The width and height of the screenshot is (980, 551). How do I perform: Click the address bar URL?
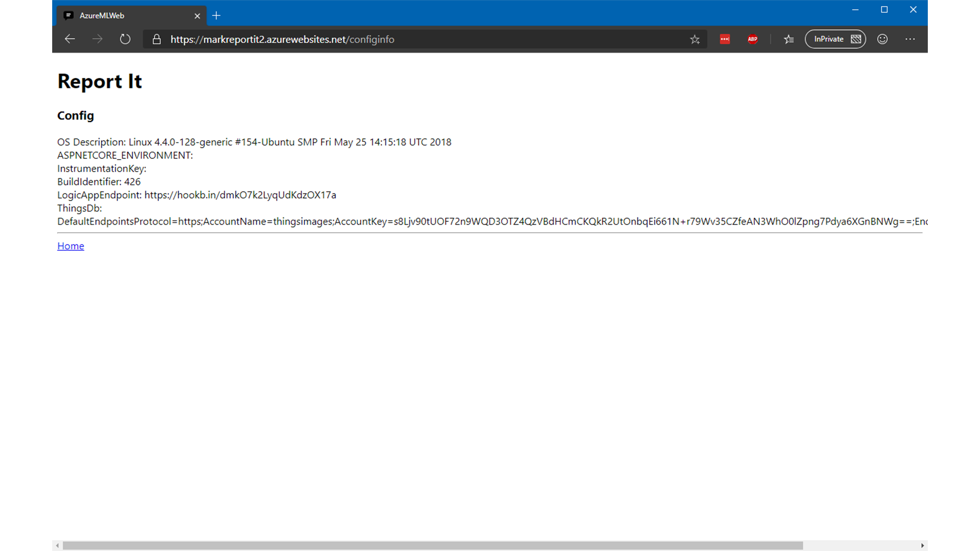(x=282, y=39)
